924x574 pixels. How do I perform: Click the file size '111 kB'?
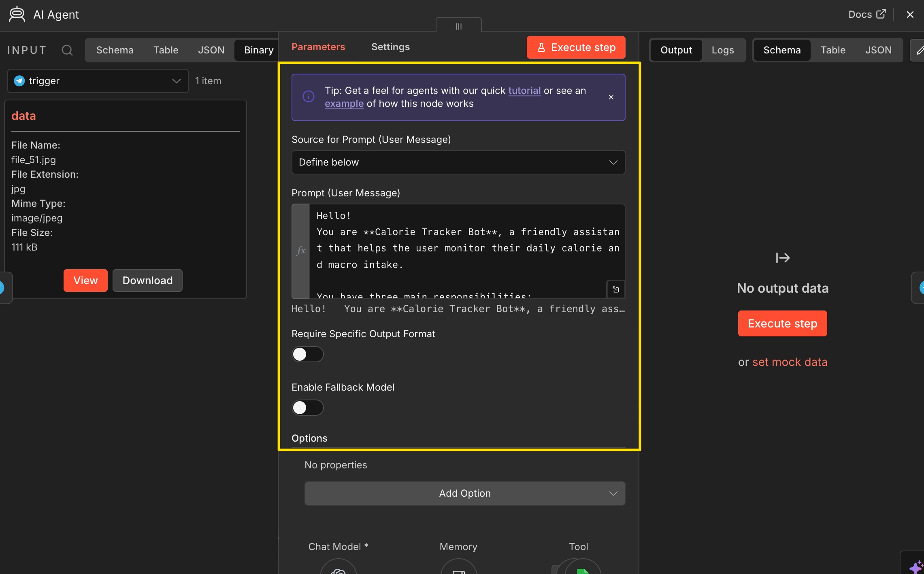point(24,247)
